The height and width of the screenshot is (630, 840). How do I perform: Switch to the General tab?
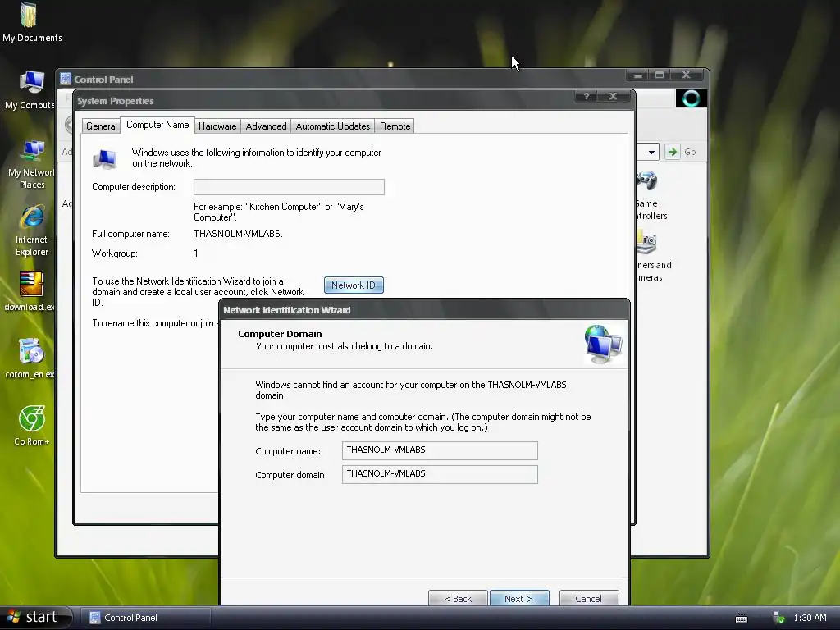click(x=101, y=126)
